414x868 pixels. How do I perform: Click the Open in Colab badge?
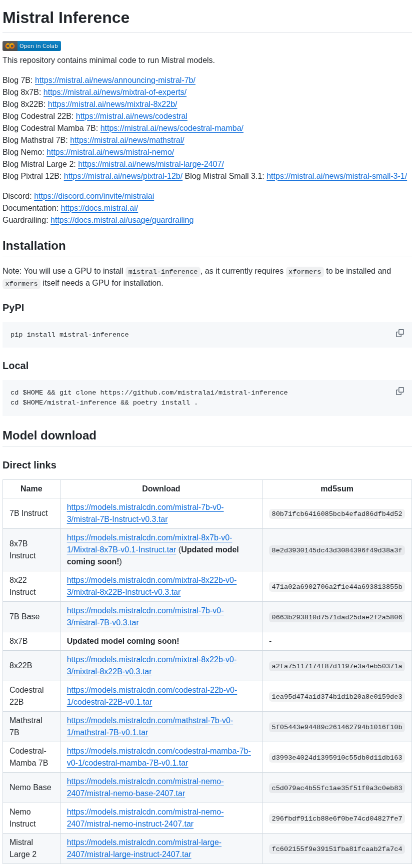click(31, 46)
